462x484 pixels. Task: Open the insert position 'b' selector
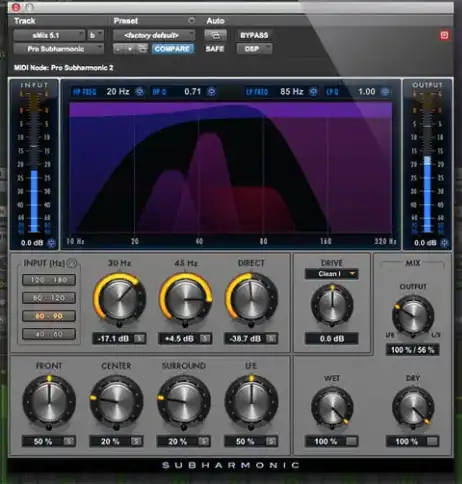pyautogui.click(x=95, y=35)
